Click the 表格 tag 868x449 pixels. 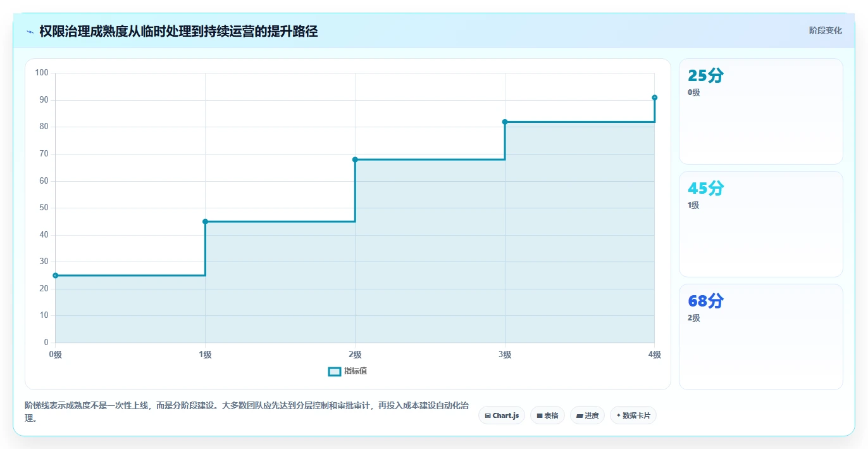547,415
